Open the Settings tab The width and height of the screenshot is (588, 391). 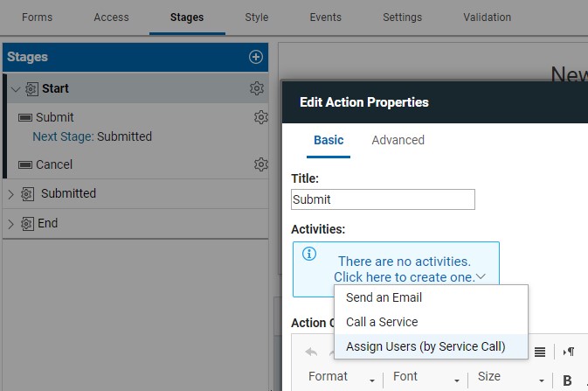tap(403, 17)
